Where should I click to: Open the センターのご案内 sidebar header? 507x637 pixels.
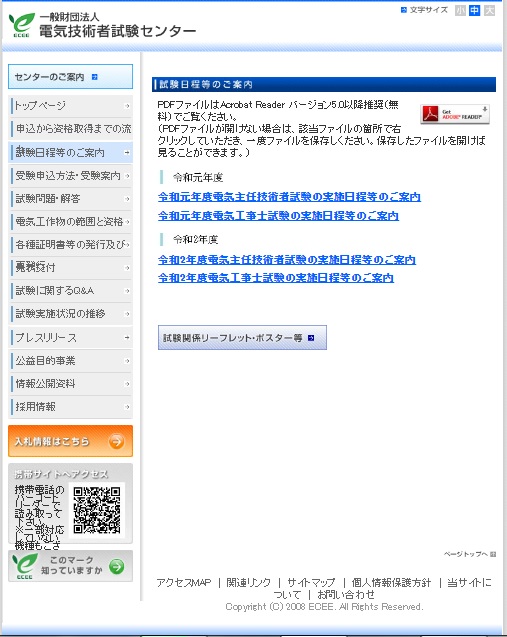pos(70,76)
